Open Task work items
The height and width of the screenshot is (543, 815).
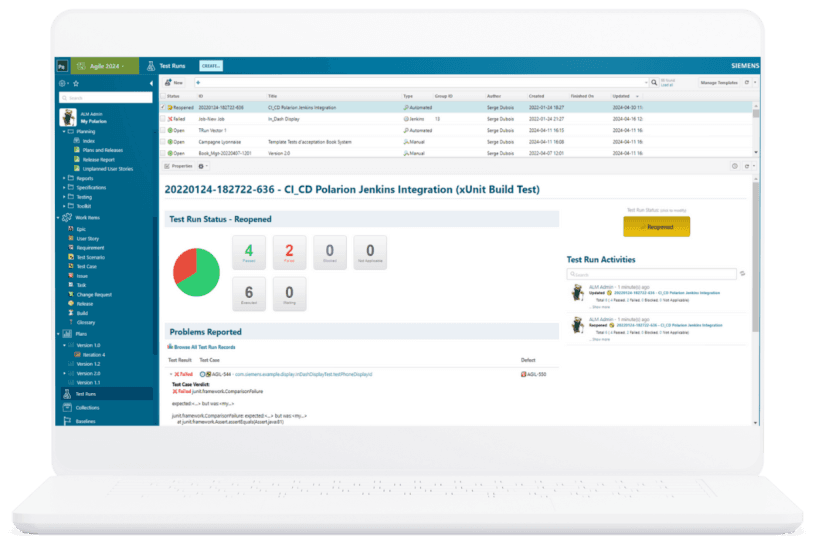coord(77,285)
